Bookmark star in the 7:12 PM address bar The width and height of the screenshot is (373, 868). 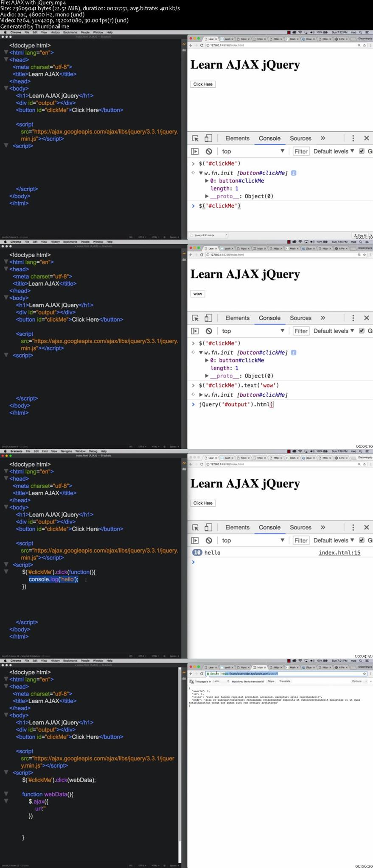pos(364,45)
